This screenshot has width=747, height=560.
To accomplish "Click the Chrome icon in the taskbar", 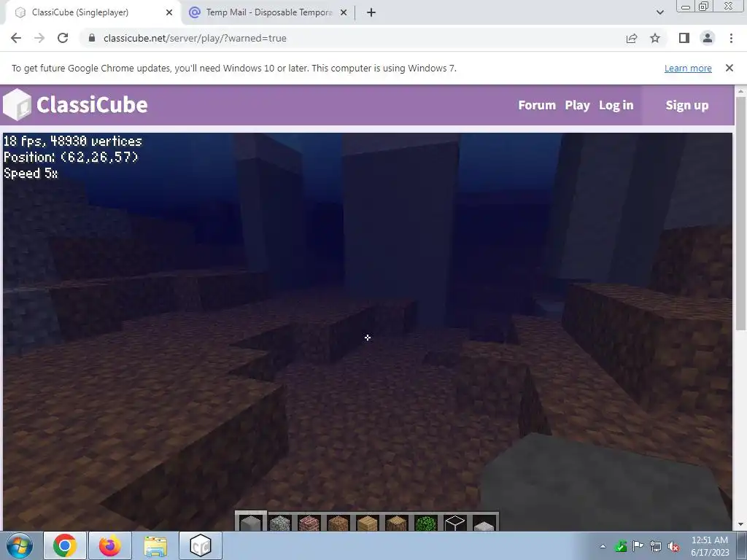I will (65, 545).
